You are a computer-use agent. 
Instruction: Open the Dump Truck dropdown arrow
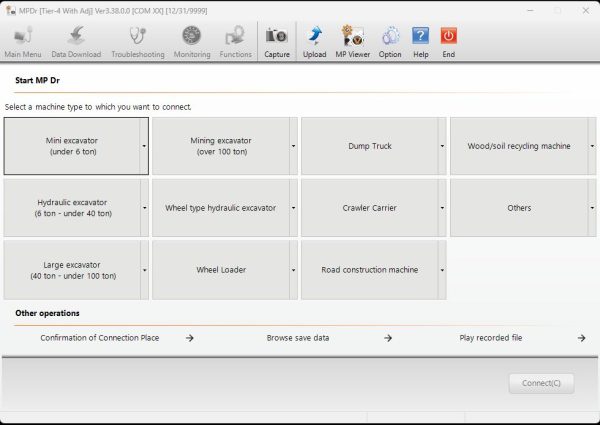442,146
